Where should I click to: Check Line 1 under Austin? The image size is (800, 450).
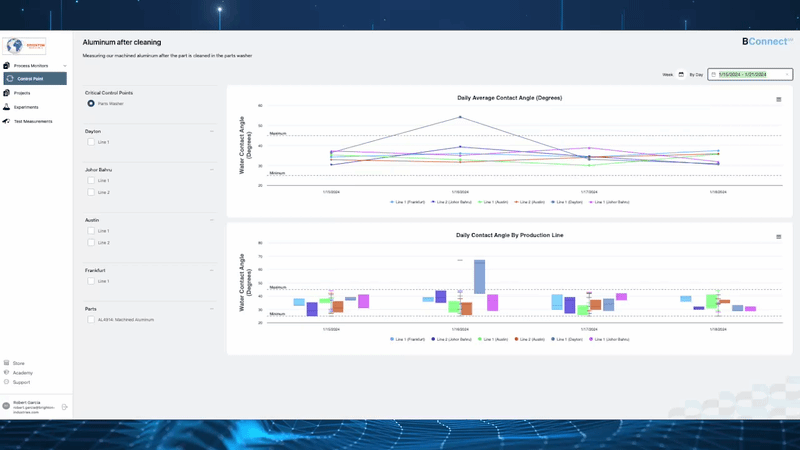[x=91, y=231]
